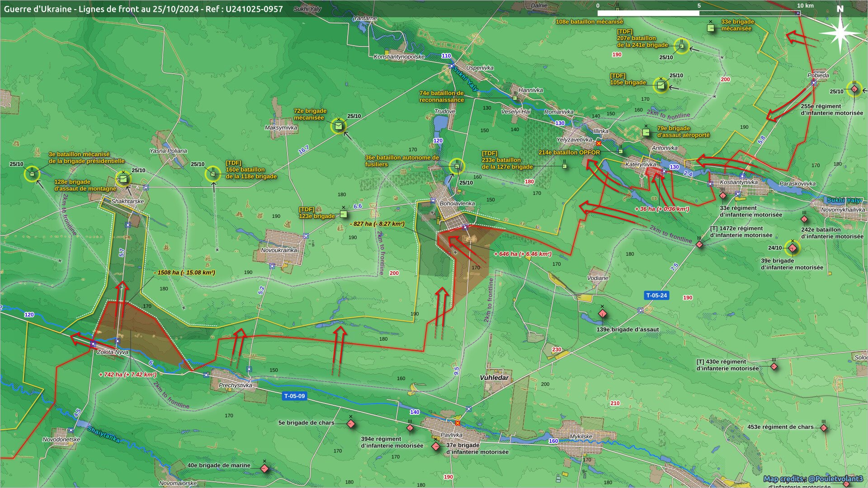Click the 214e bataillon OPFOR label

point(569,153)
